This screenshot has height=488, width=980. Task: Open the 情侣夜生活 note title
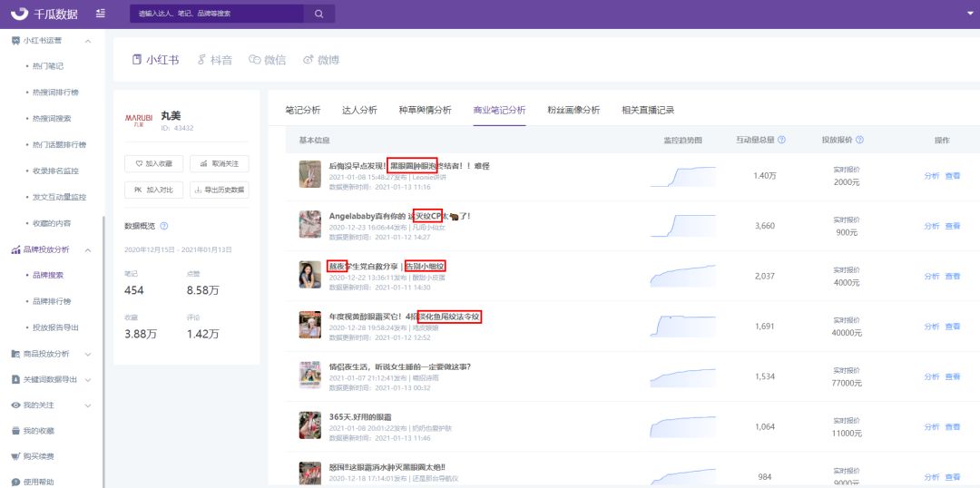click(x=400, y=366)
